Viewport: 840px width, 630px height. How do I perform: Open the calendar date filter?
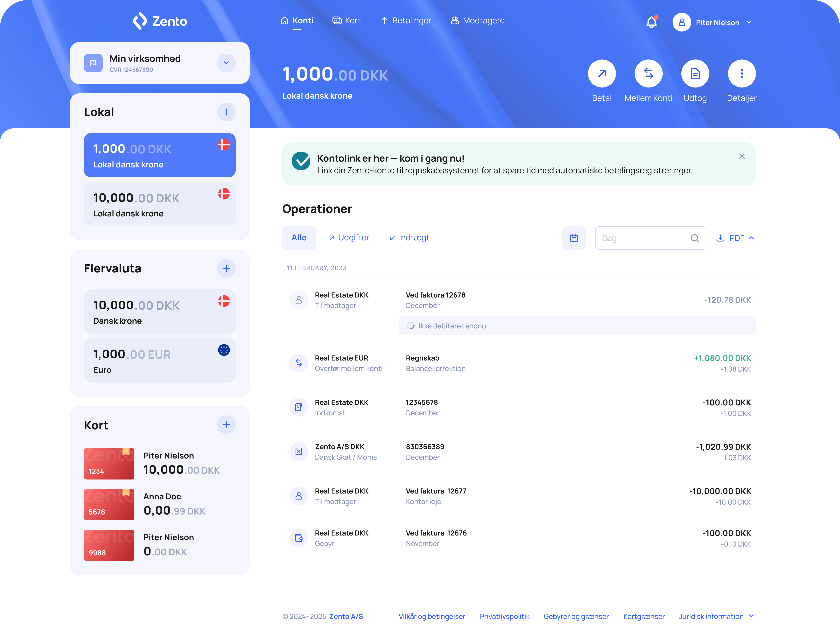[x=574, y=238]
